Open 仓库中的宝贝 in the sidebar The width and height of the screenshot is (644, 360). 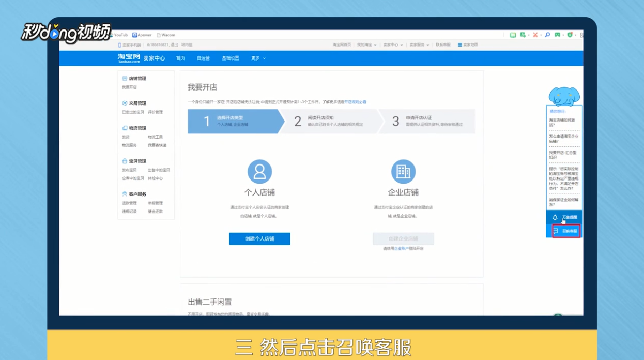click(x=133, y=178)
